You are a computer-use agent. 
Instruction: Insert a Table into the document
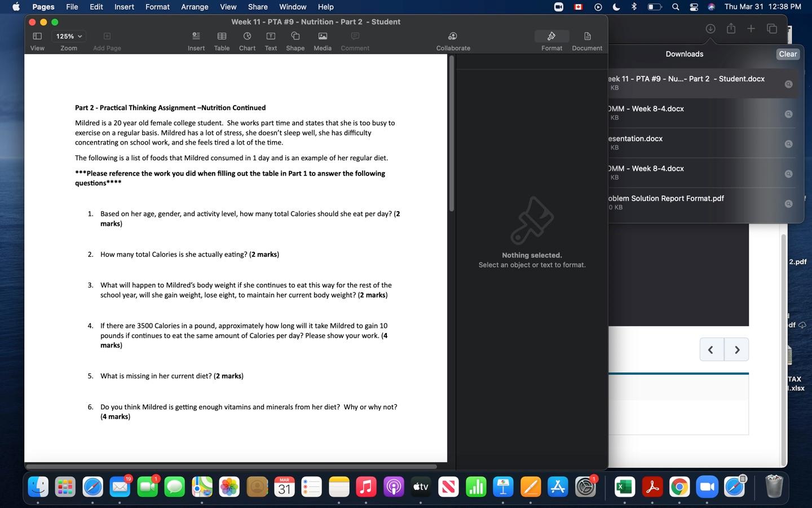[221, 40]
